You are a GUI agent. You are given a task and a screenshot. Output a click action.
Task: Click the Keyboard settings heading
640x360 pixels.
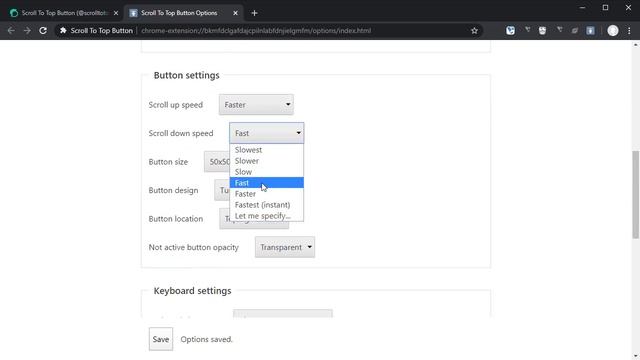click(x=192, y=291)
